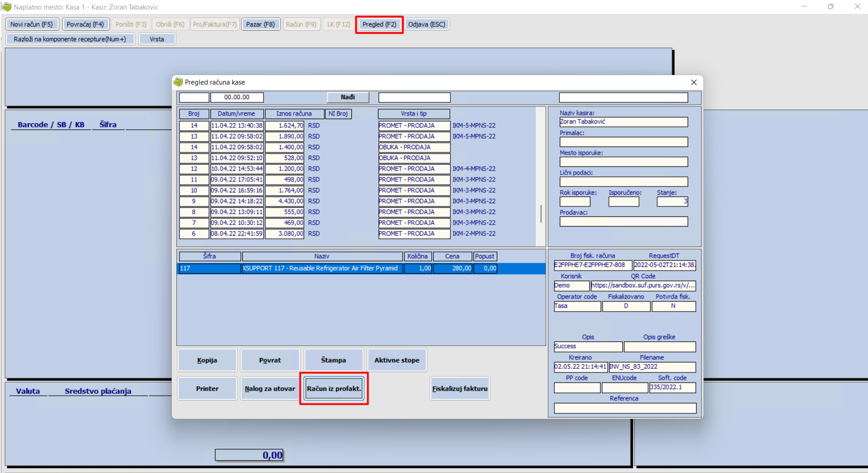Select the receipt row dated 11.04.22 13:40:38
This screenshot has width=868, height=473.
click(338, 126)
